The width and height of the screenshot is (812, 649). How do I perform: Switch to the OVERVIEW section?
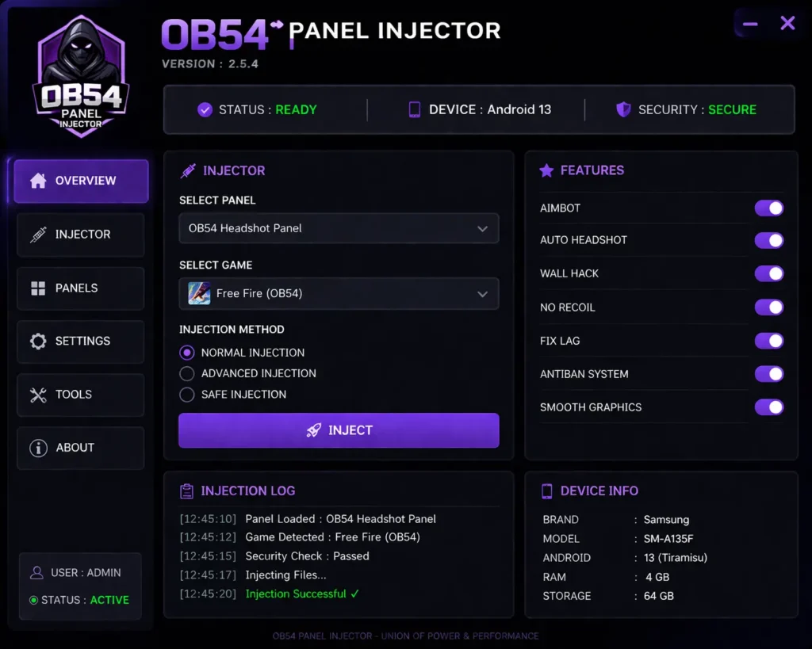[80, 181]
